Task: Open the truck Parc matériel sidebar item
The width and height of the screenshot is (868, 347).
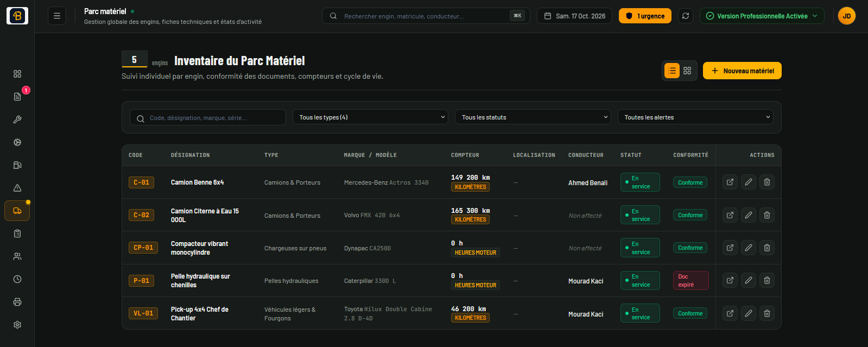Action: pyautogui.click(x=17, y=211)
